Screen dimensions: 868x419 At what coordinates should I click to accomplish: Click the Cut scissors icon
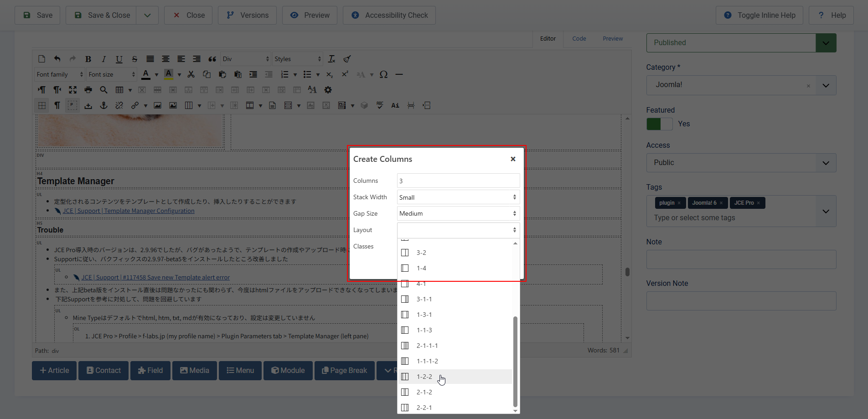[x=191, y=74]
